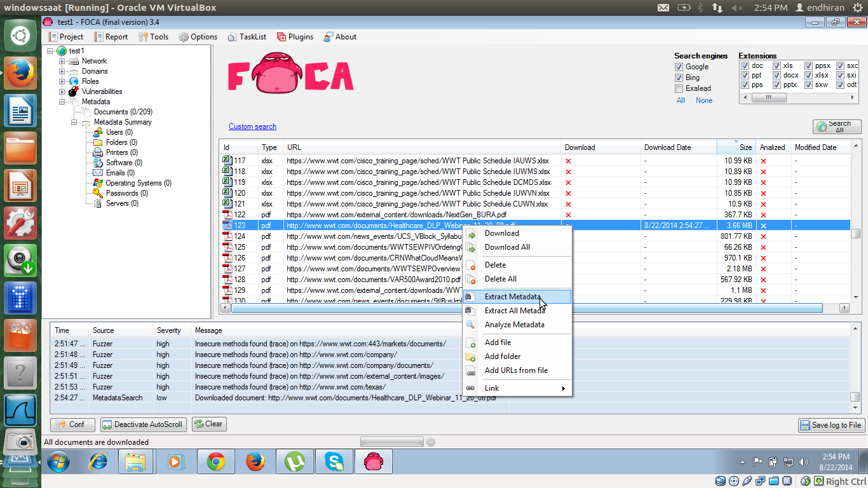Expand the Roles tree node
The width and height of the screenshot is (868, 488).
pos(62,81)
